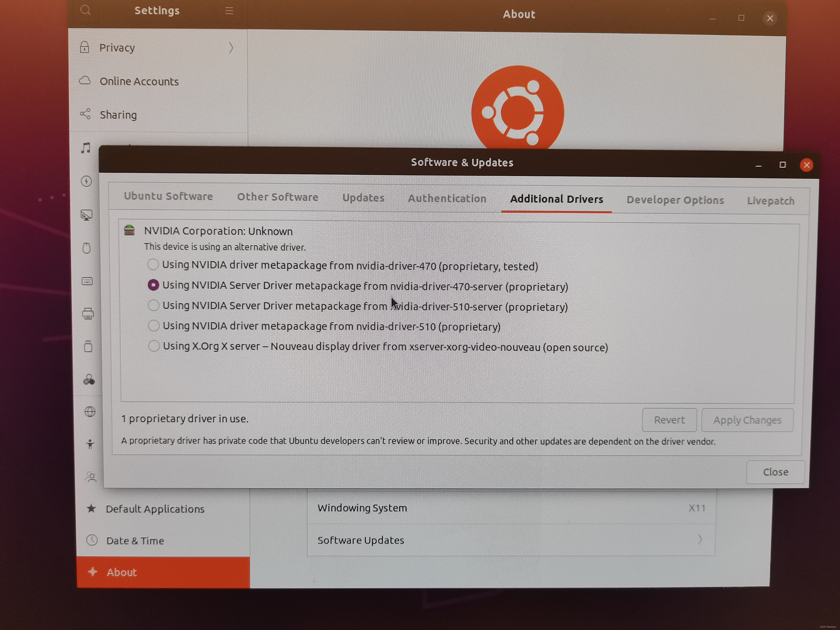The image size is (840, 630).
Task: Open Software Updates row chevron
Action: tap(699, 539)
